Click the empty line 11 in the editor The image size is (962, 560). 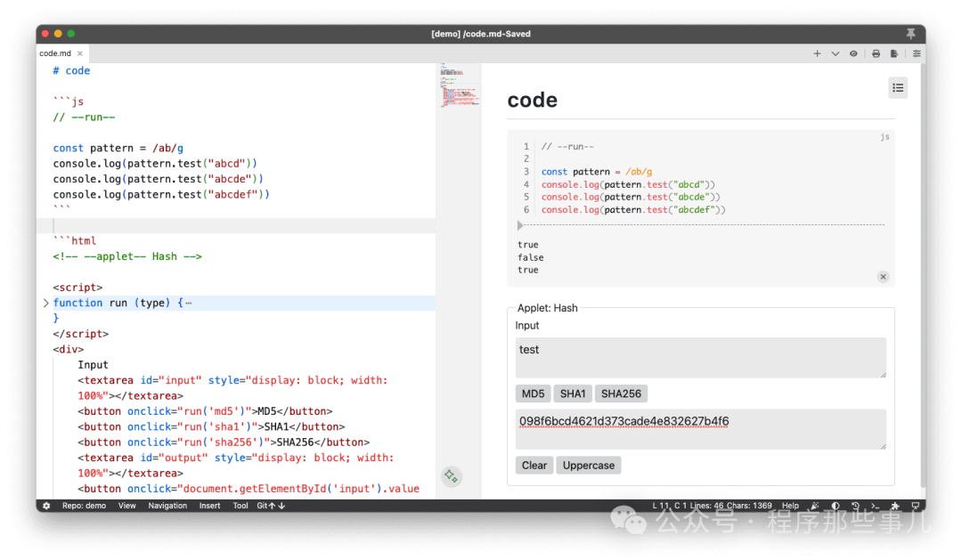tap(236, 225)
